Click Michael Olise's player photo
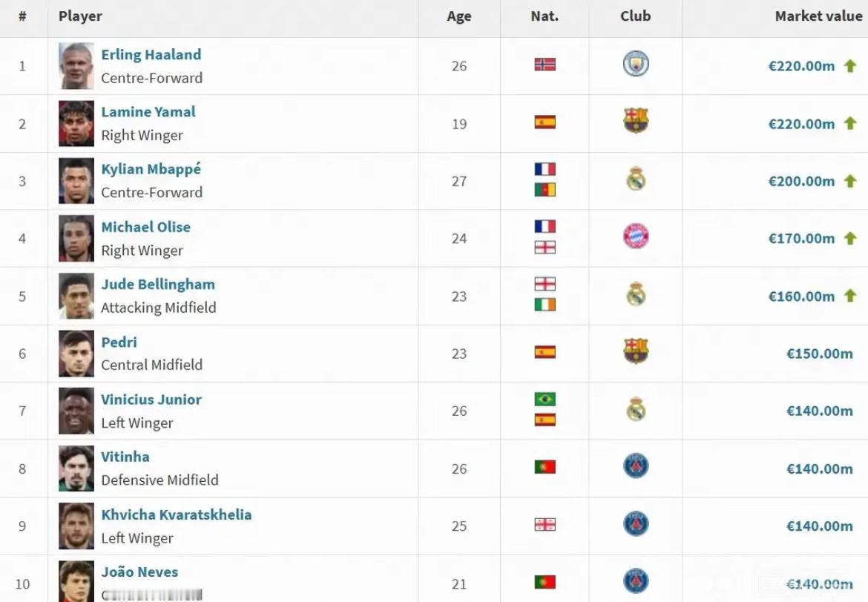This screenshot has height=602, width=868. click(76, 239)
